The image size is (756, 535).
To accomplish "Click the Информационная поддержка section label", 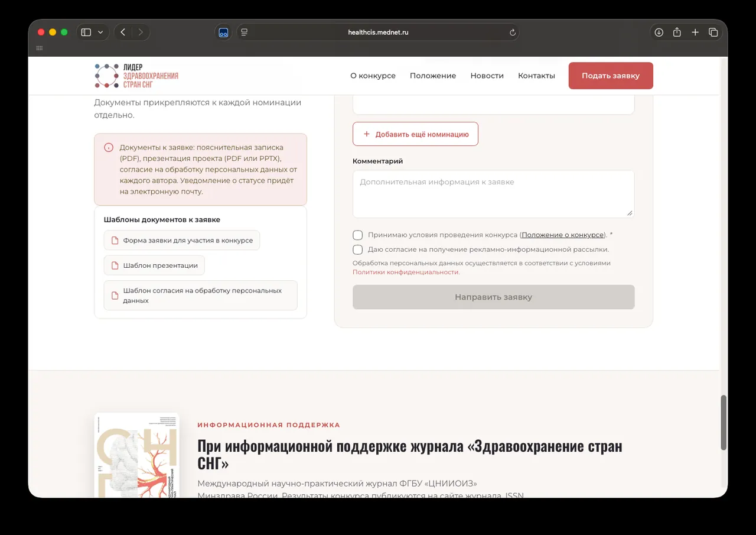I will (269, 425).
